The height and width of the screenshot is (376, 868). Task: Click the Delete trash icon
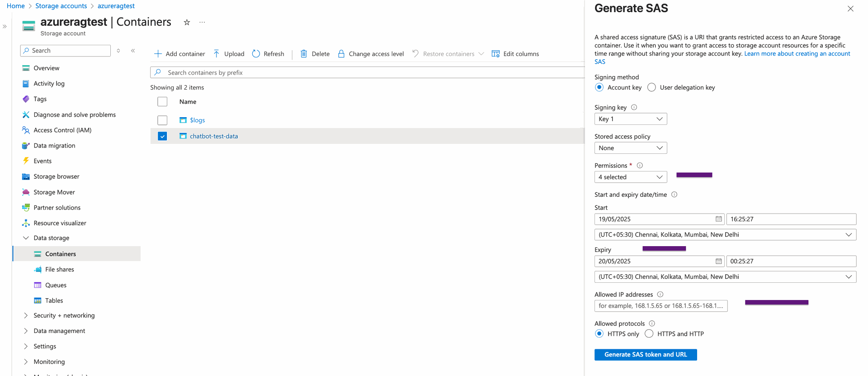point(304,54)
